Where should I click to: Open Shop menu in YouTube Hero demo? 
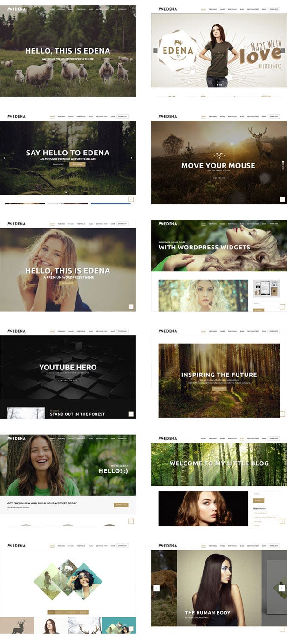[x=113, y=331]
